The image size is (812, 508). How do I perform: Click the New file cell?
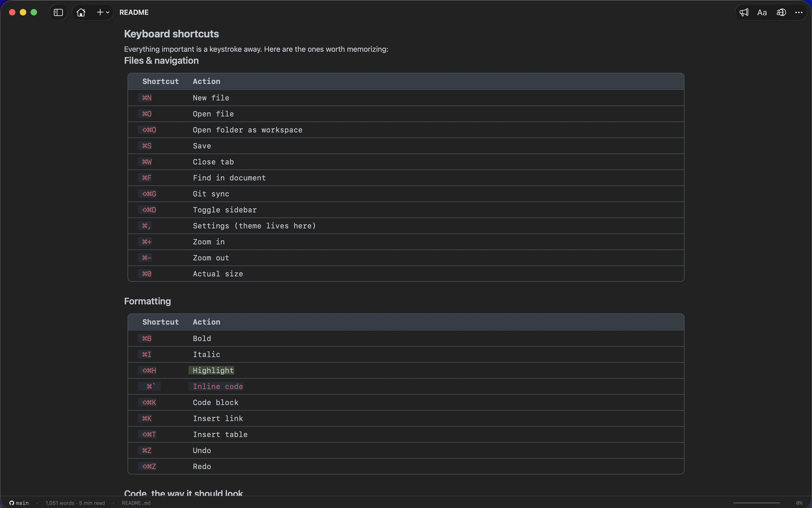211,98
